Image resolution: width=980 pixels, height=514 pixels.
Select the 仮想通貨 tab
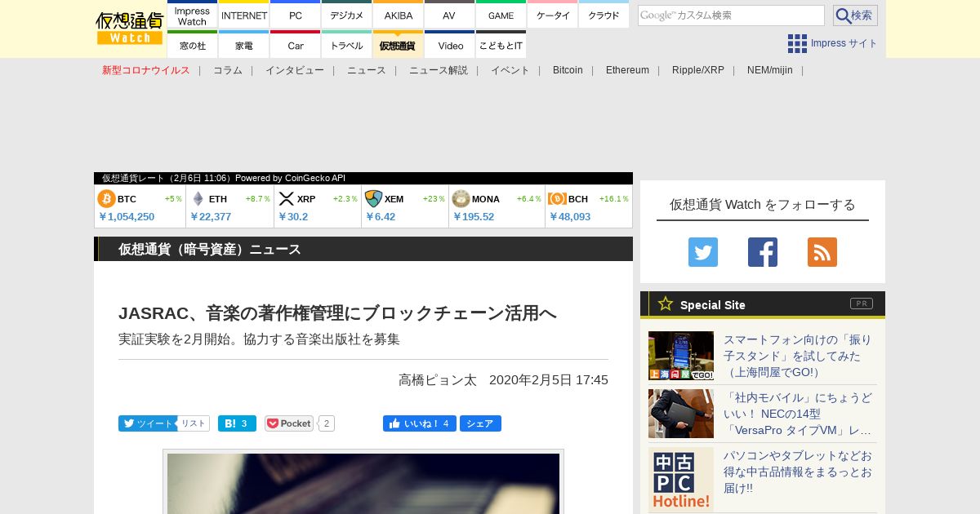pyautogui.click(x=399, y=45)
